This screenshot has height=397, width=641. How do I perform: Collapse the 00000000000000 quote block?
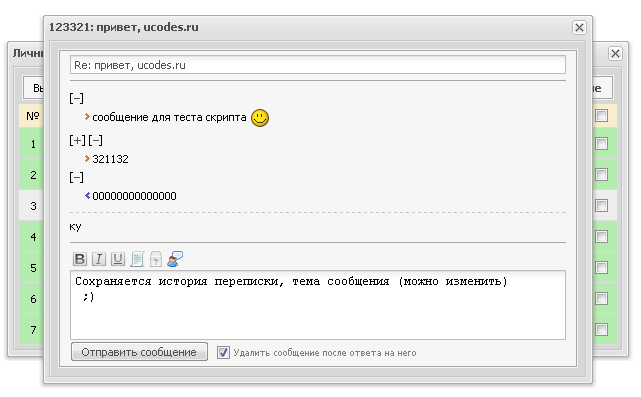coord(76,177)
